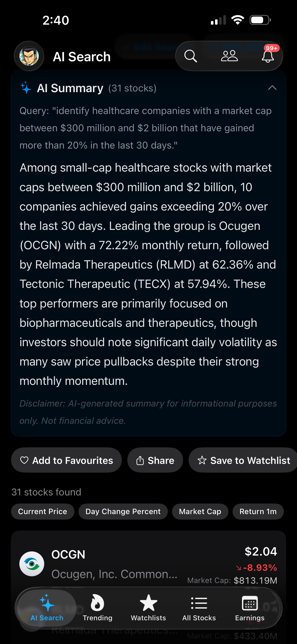Open the community people icon
This screenshot has width=297, height=644.
[229, 56]
